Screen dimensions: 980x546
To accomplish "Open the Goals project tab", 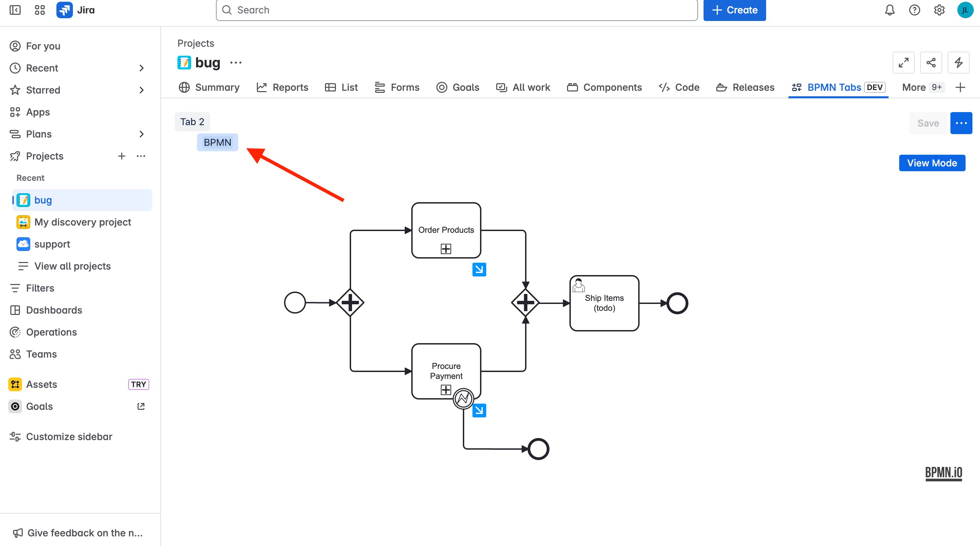I will pyautogui.click(x=458, y=88).
